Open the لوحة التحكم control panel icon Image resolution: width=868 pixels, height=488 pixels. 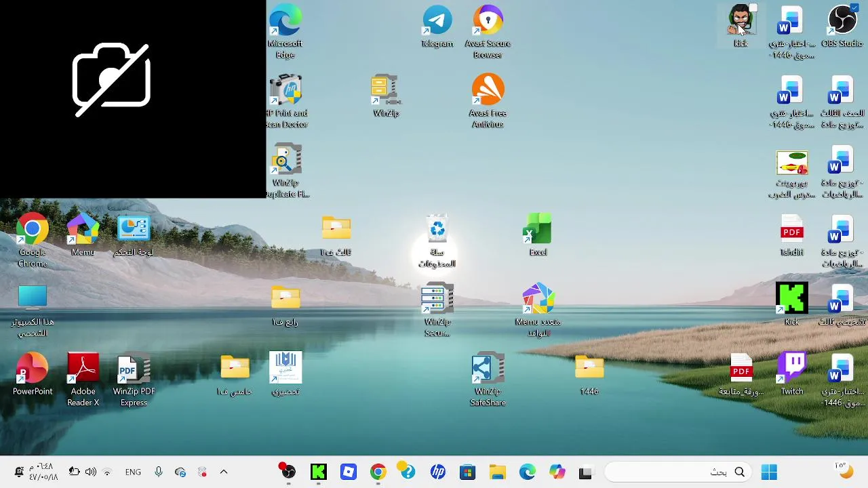pyautogui.click(x=134, y=235)
